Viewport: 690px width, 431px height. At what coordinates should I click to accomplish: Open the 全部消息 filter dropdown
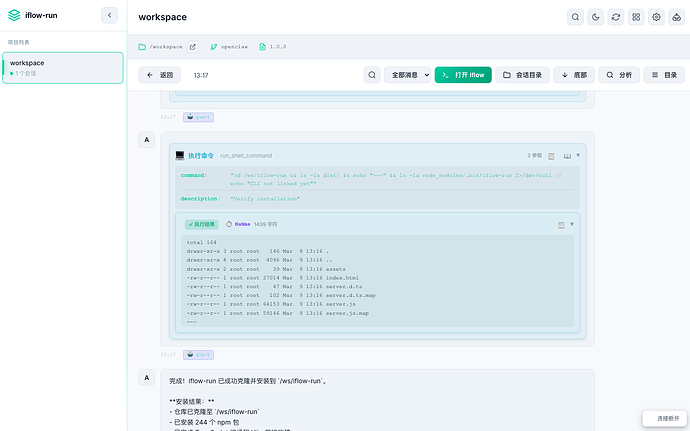(x=407, y=75)
